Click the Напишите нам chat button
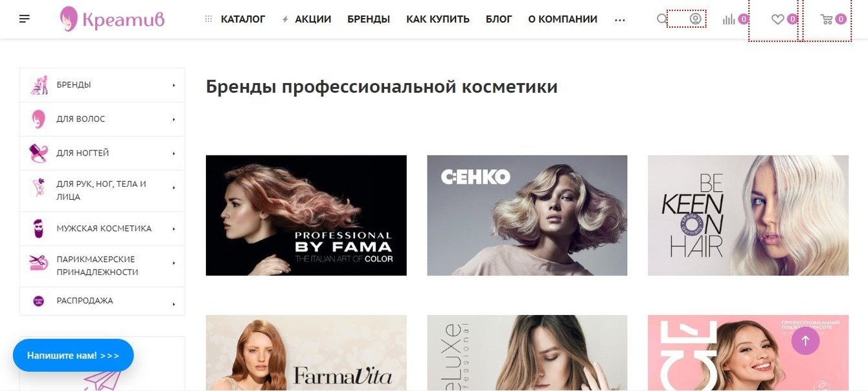Image resolution: width=868 pixels, height=391 pixels. point(73,355)
